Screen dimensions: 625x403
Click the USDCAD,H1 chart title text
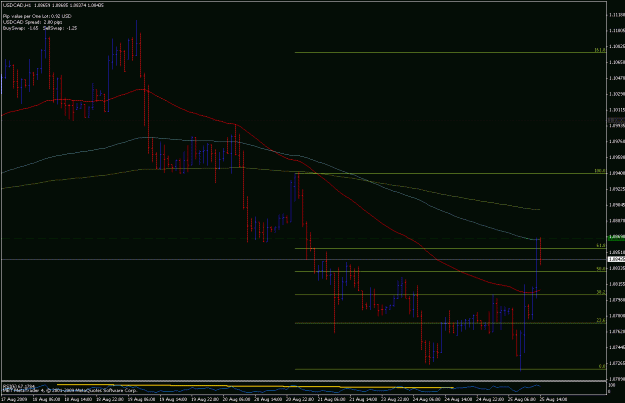coord(53,6)
